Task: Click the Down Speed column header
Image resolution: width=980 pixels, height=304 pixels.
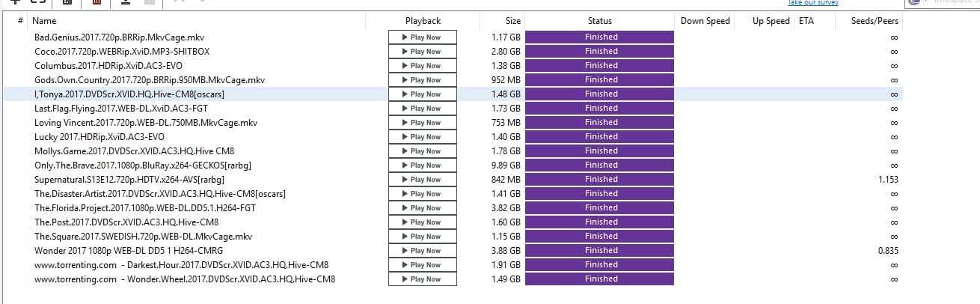Action: 705,21
